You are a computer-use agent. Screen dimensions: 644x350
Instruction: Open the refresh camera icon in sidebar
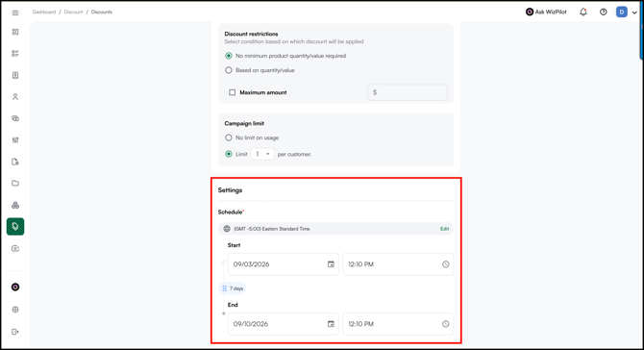[15, 248]
